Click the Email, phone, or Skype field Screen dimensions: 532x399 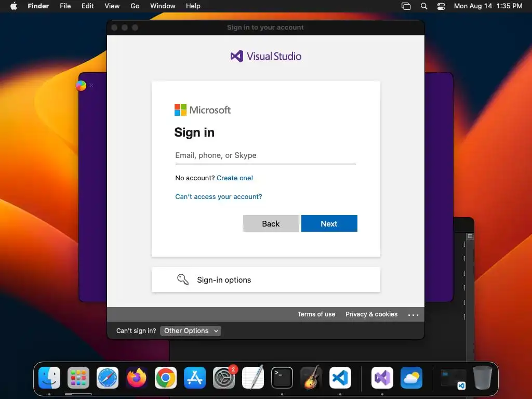265,155
